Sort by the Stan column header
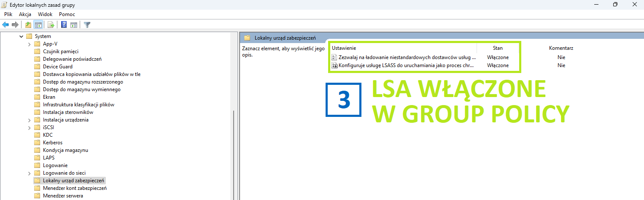 [x=498, y=48]
